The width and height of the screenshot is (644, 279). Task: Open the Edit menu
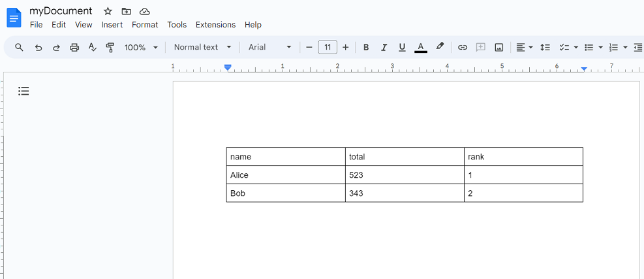[x=59, y=25]
